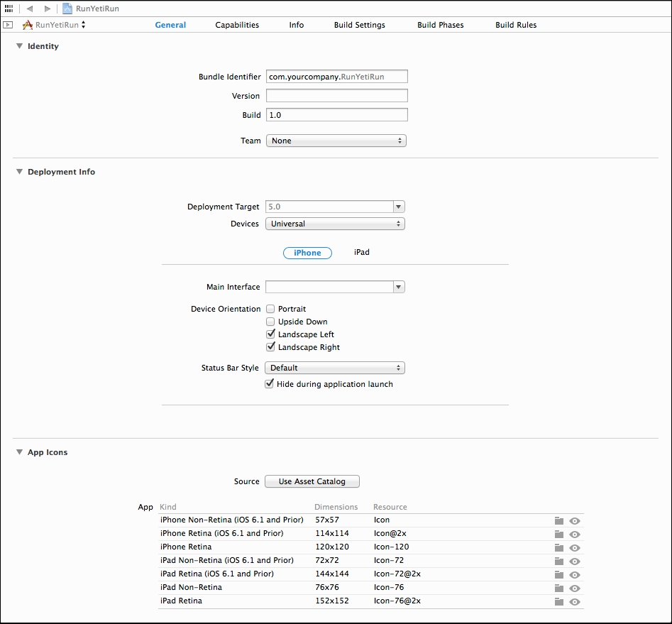This screenshot has width=672, height=624.
Task: Preview the Icon-72@2x resource
Action: [x=575, y=575]
